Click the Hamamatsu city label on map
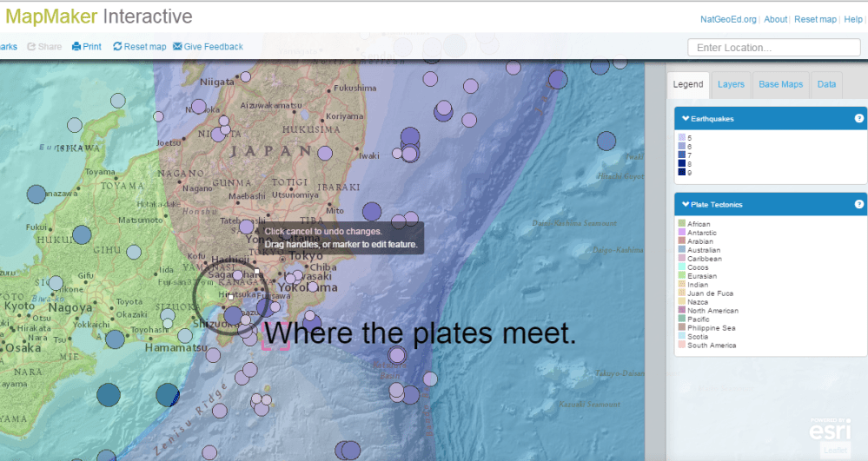Screen dimensions: 868x461 coord(176,347)
